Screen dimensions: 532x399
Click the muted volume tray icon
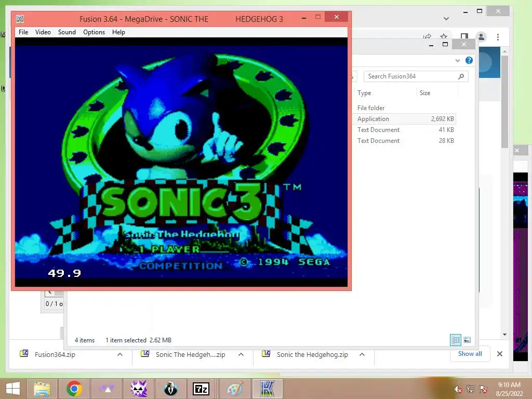coord(458,389)
